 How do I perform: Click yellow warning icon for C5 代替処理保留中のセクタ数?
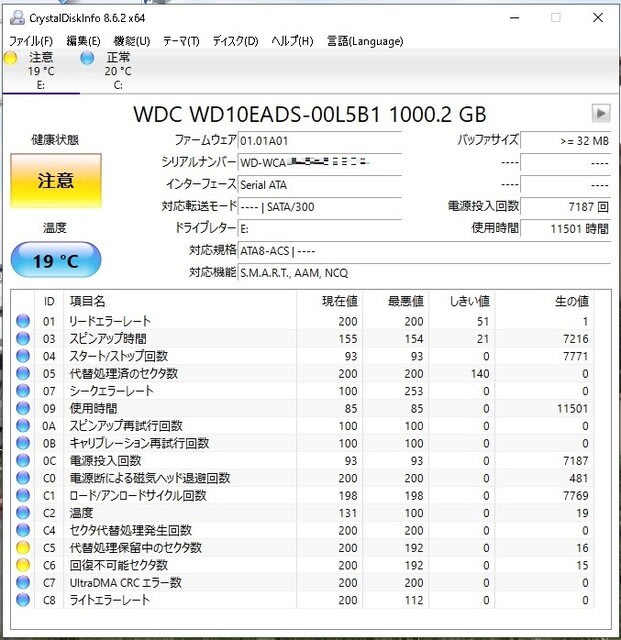[x=23, y=547]
